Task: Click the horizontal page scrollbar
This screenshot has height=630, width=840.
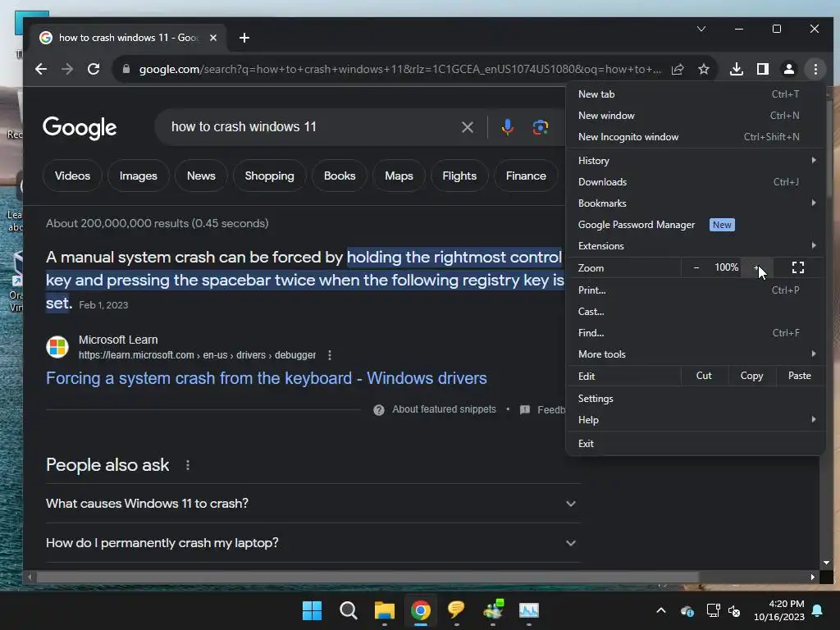Action: 367,577
